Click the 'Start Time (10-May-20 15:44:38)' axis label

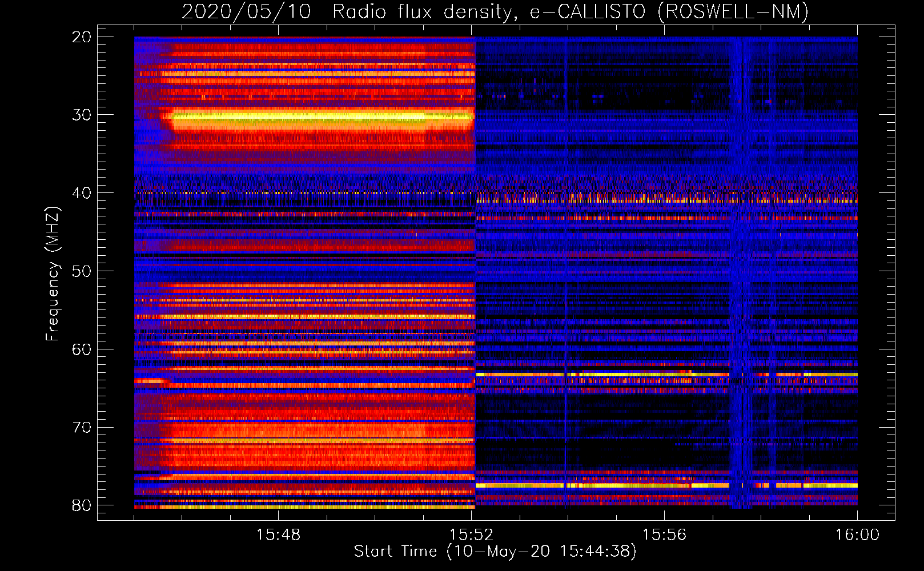[x=495, y=552]
